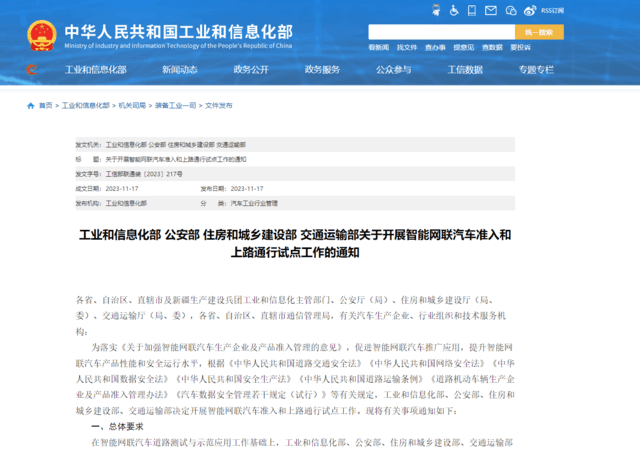This screenshot has width=640, height=451.
Task: Open the 查数据 quick link
Action: 492,47
